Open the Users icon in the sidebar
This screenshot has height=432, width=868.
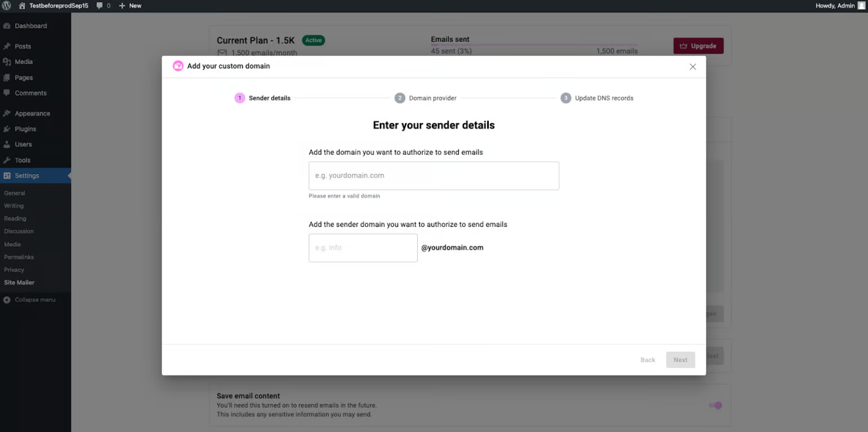click(x=7, y=144)
